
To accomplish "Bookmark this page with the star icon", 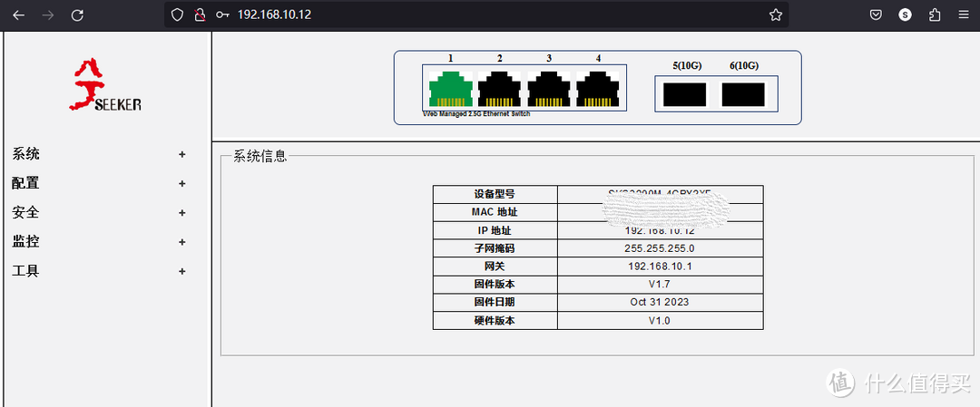I will tap(776, 15).
